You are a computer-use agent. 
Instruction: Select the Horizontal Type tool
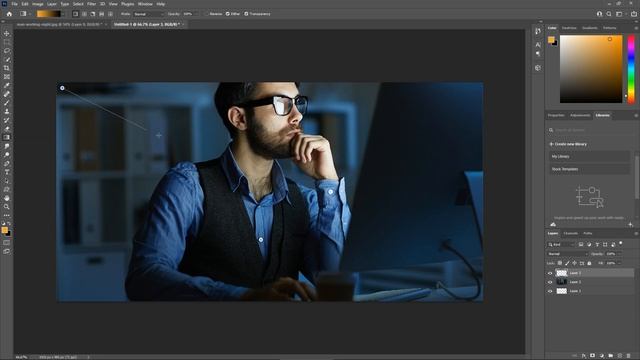[7, 172]
